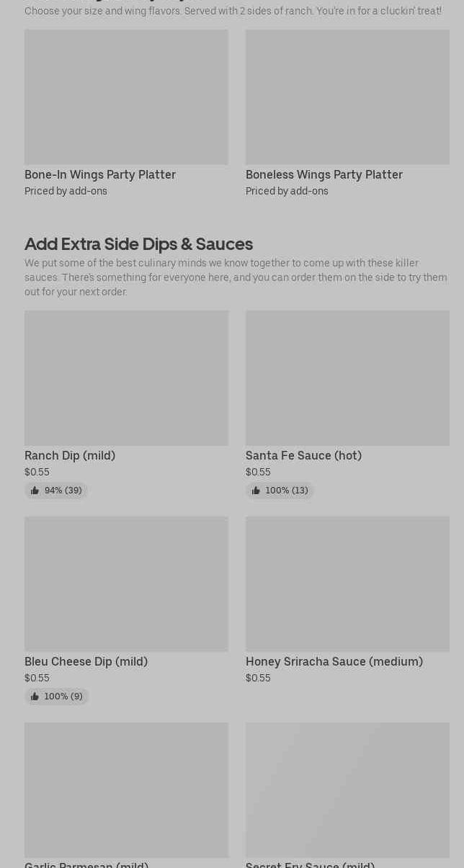Choose the Ranch Dip (mild) title

point(70,456)
